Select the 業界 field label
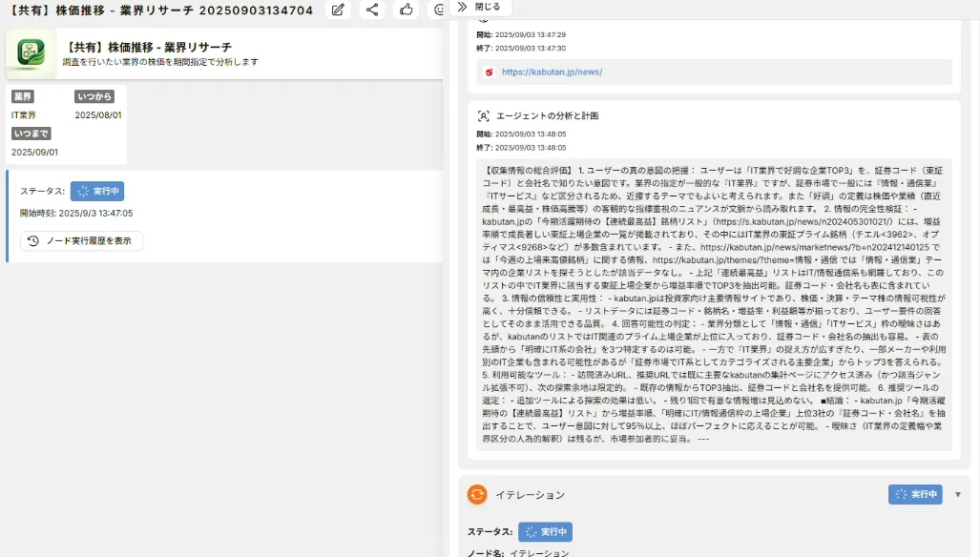This screenshot has height=557, width=980. coord(23,96)
